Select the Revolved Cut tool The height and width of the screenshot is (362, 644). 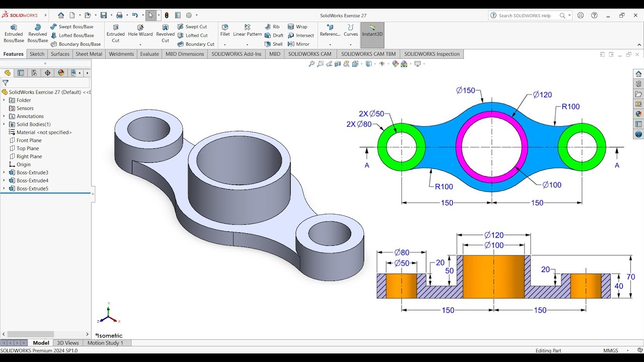click(165, 34)
